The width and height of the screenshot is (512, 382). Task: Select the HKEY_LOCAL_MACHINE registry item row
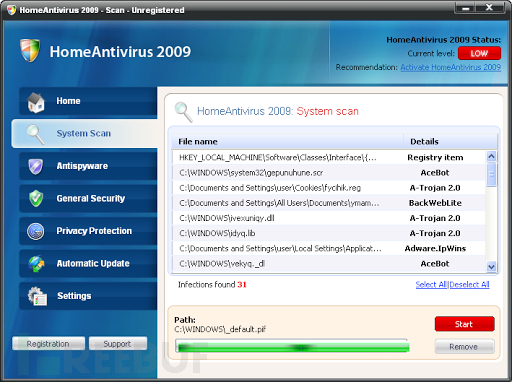tap(329, 157)
